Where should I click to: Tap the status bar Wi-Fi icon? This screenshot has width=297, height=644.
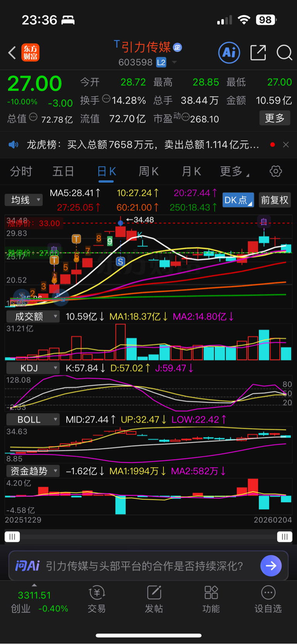tap(244, 20)
